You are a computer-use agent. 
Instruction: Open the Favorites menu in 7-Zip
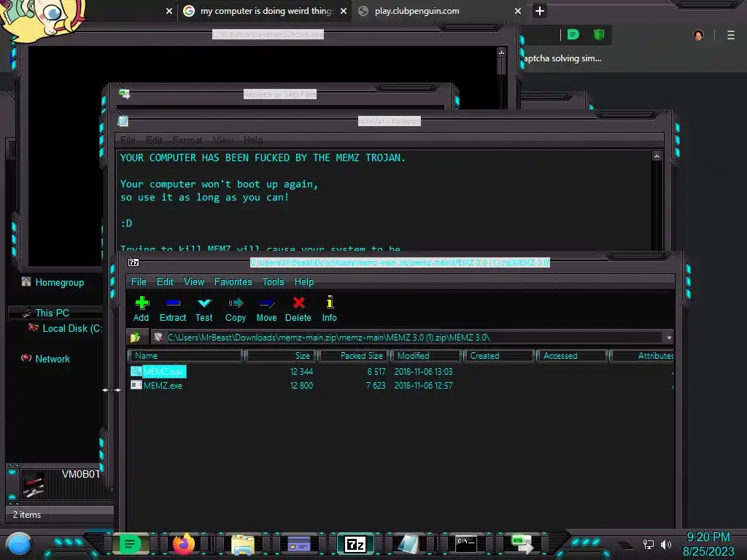[233, 281]
